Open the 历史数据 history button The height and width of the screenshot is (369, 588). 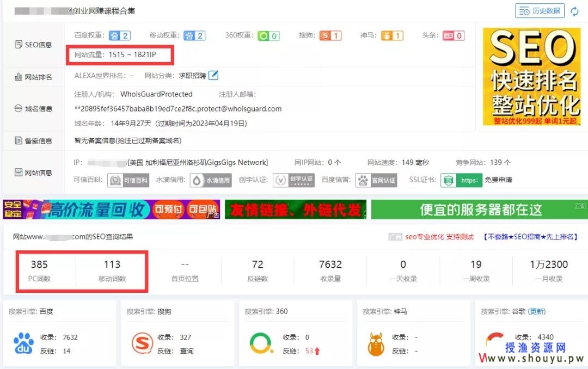click(x=540, y=11)
